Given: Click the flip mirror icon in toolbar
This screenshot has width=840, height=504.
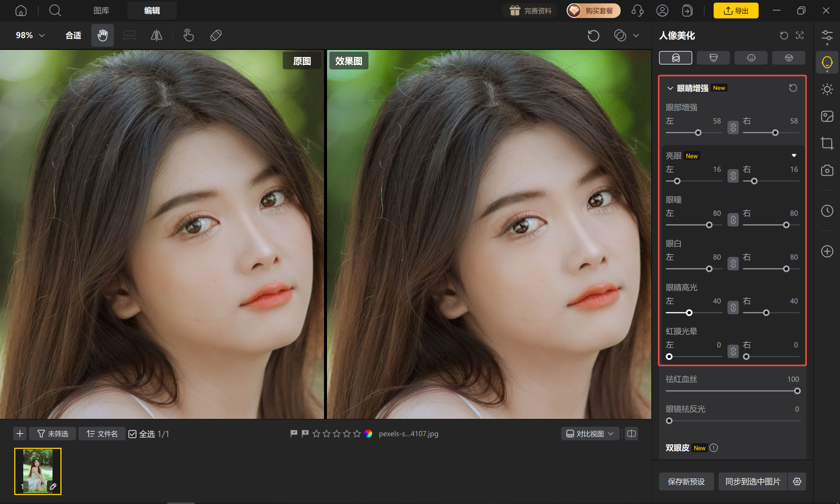Looking at the screenshot, I should [156, 36].
